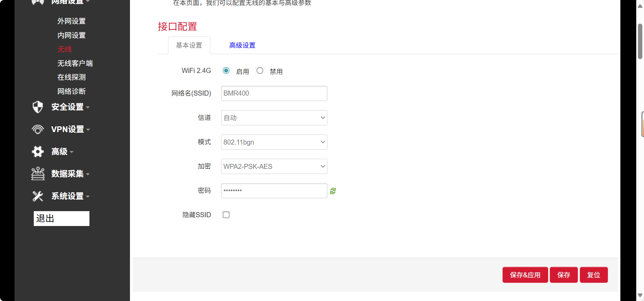
Task: Open the 模式 802.11bgn dropdown
Action: (x=274, y=142)
